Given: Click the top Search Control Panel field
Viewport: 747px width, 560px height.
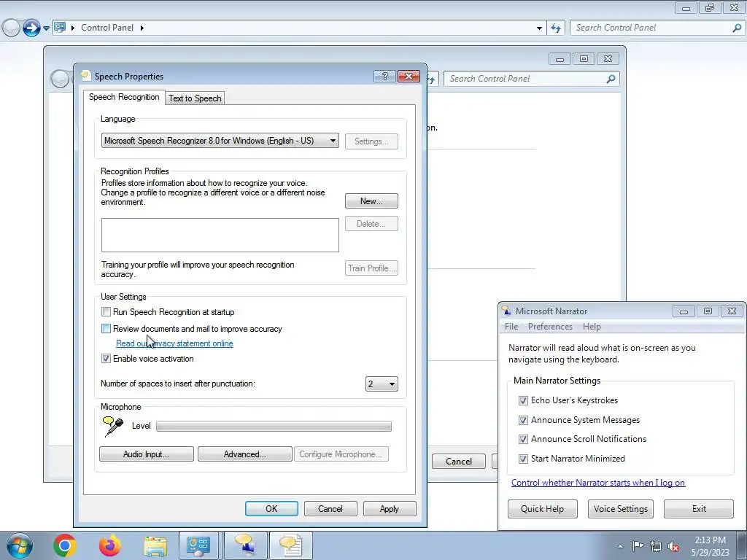Looking at the screenshot, I should [x=657, y=28].
